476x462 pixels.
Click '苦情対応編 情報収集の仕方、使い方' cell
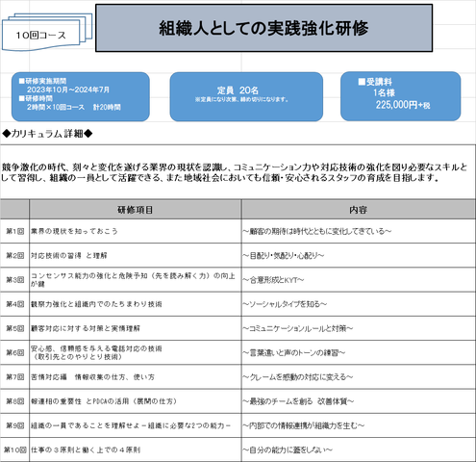click(136, 377)
